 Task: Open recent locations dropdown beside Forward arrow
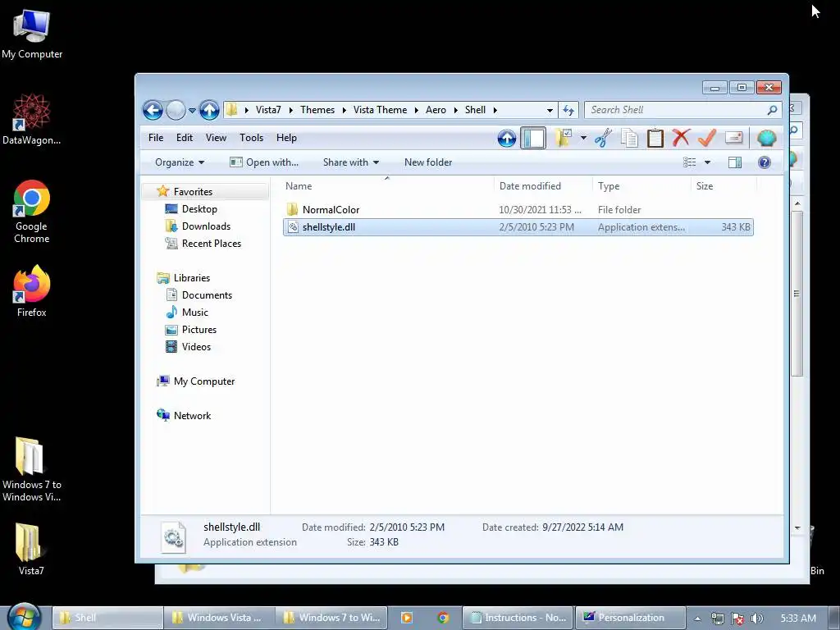pos(192,111)
